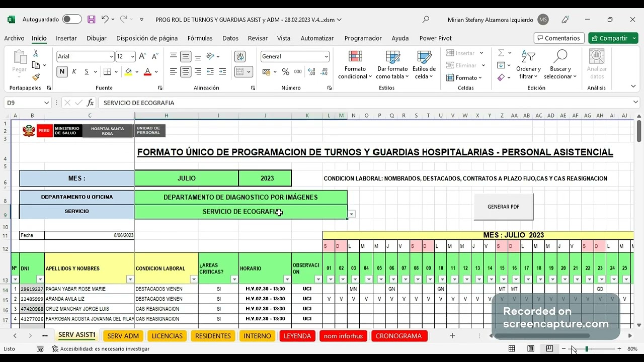The height and width of the screenshot is (362, 644).
Task: Click the zoom slider in status bar
Action: point(592,348)
